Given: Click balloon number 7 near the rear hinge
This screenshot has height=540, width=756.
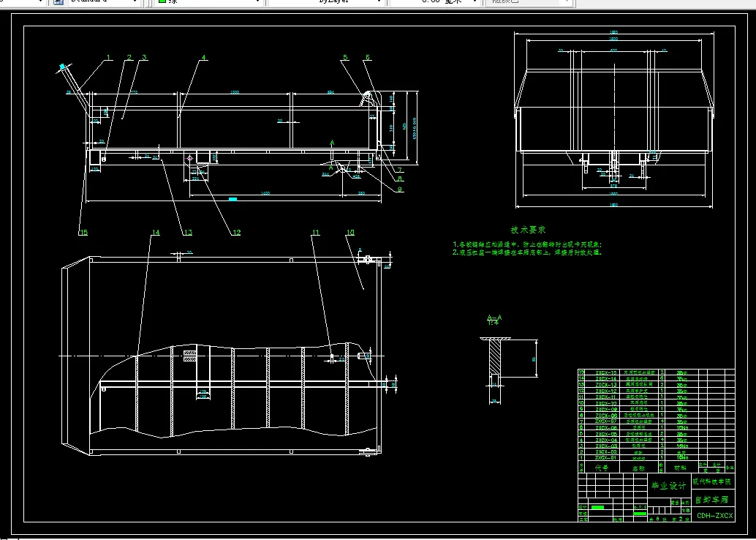Looking at the screenshot, I should coord(400,170).
